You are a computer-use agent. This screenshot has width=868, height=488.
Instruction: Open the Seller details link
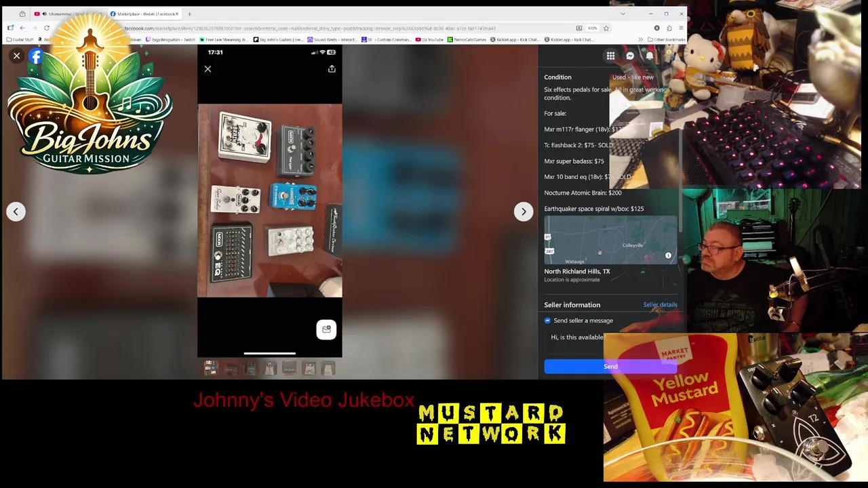[660, 305]
